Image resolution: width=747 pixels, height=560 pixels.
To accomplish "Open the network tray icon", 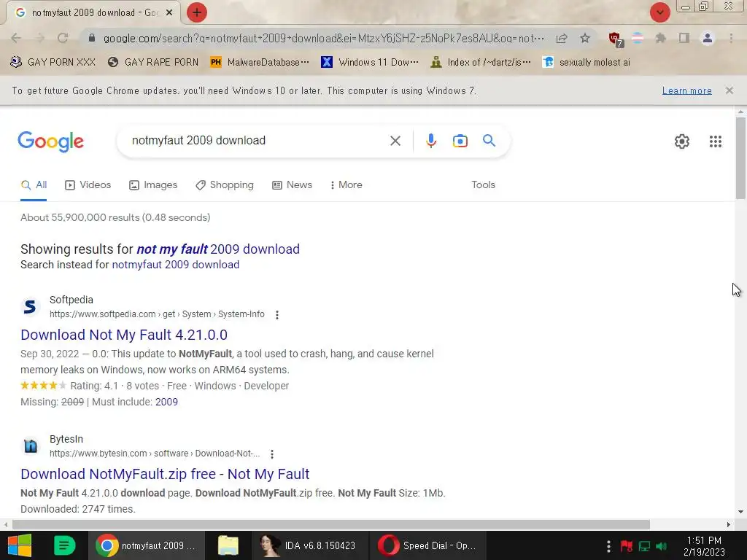I will 644,546.
